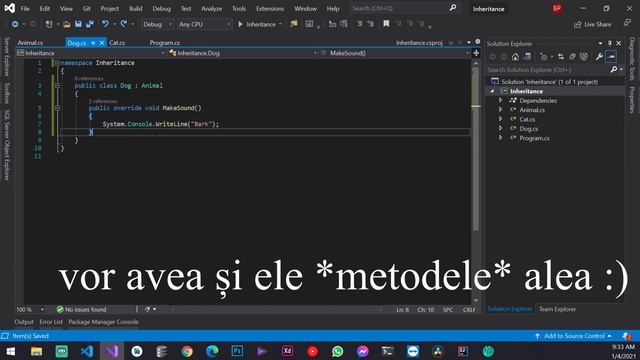640x360 pixels.
Task: Pin the Solution Explorer panel
Action: click(609, 43)
